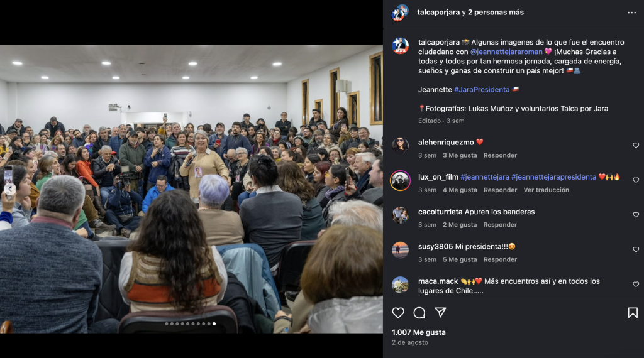The height and width of the screenshot is (358, 644).
Task: Select the first carousel dot indicator
Action: (x=167, y=324)
